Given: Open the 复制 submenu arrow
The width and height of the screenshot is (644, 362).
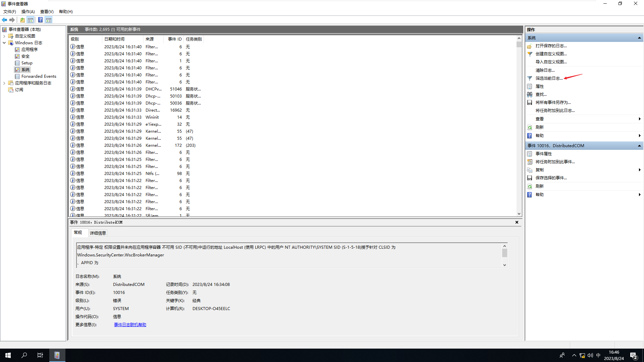Looking at the screenshot, I should tap(640, 170).
